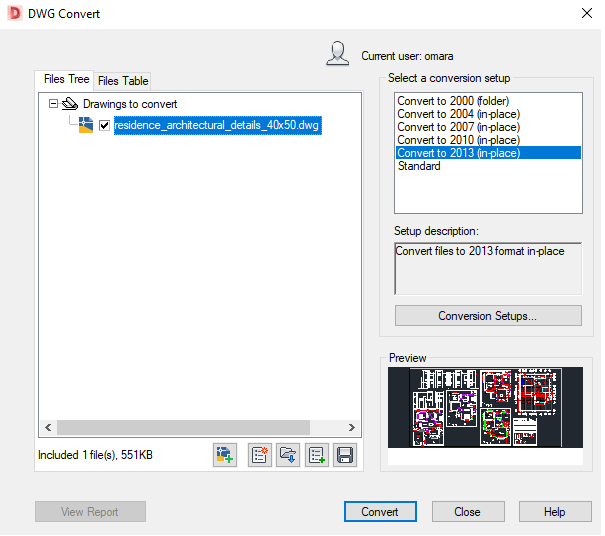Open Help for DWG Convert

click(555, 512)
